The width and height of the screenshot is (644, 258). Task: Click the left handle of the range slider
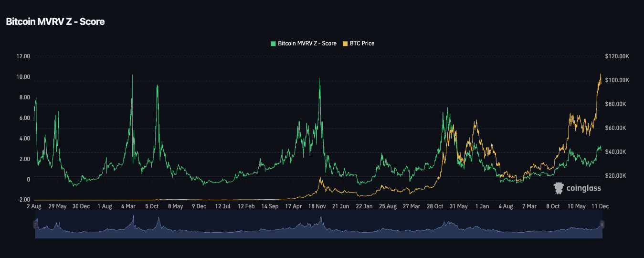[35, 225]
